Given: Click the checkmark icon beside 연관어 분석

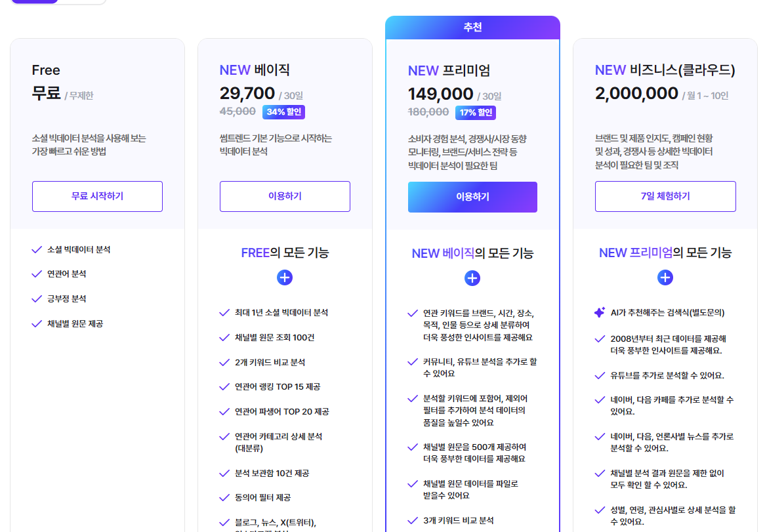Looking at the screenshot, I should [35, 274].
